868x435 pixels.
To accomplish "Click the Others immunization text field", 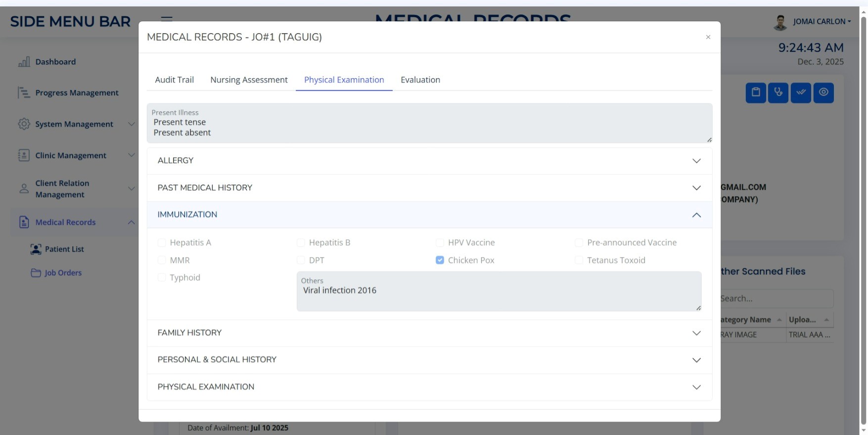I will 499,295.
